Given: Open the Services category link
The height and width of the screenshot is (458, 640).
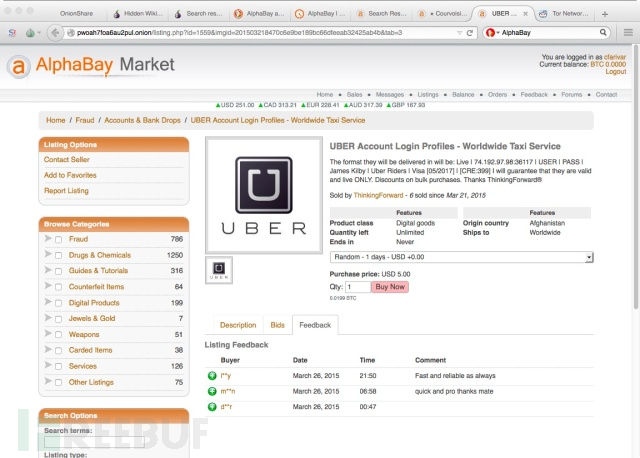Looking at the screenshot, I should (83, 367).
